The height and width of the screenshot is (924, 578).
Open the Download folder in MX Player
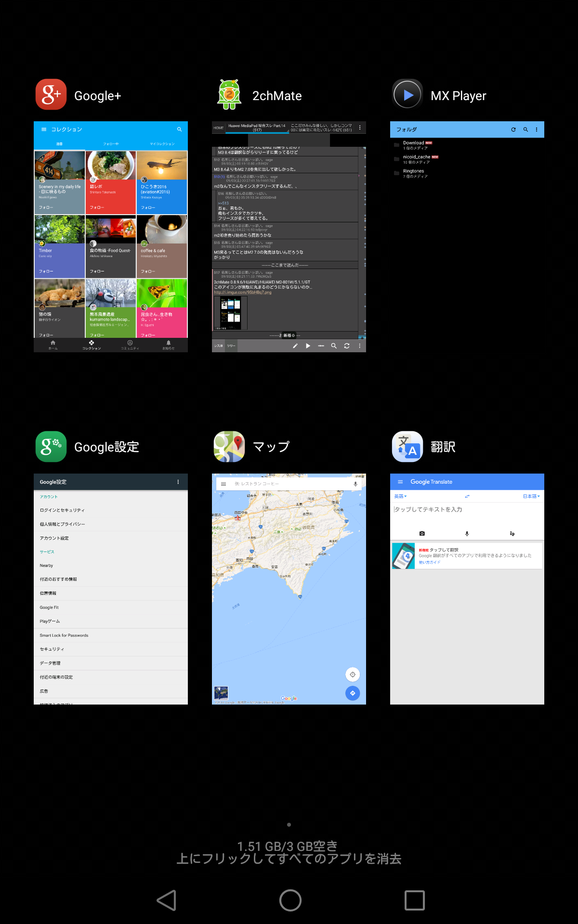coord(467,145)
